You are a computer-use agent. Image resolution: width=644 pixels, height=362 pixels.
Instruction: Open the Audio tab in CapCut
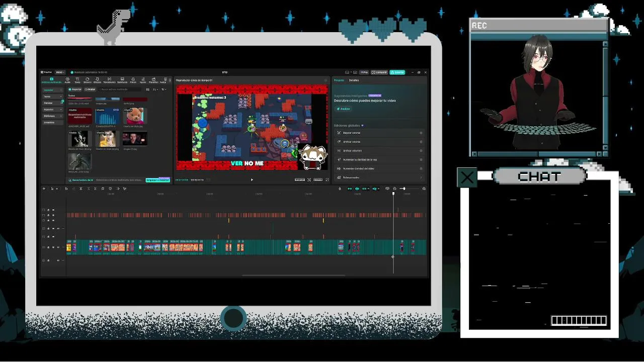67,80
